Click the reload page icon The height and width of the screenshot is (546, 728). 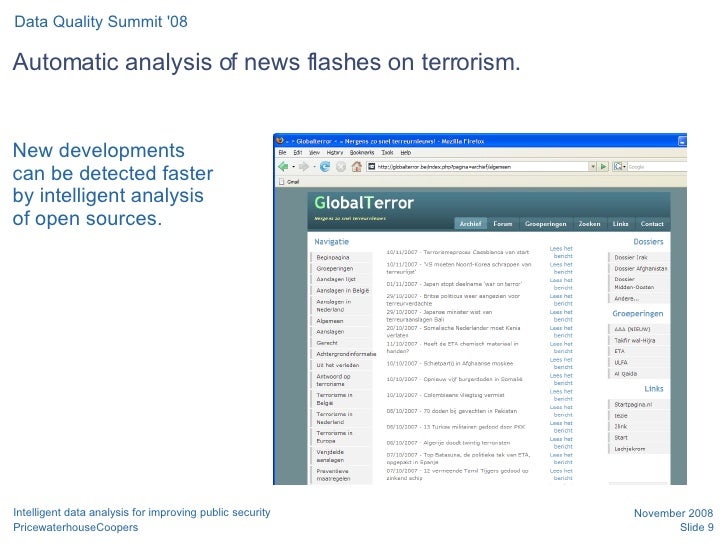(325, 167)
